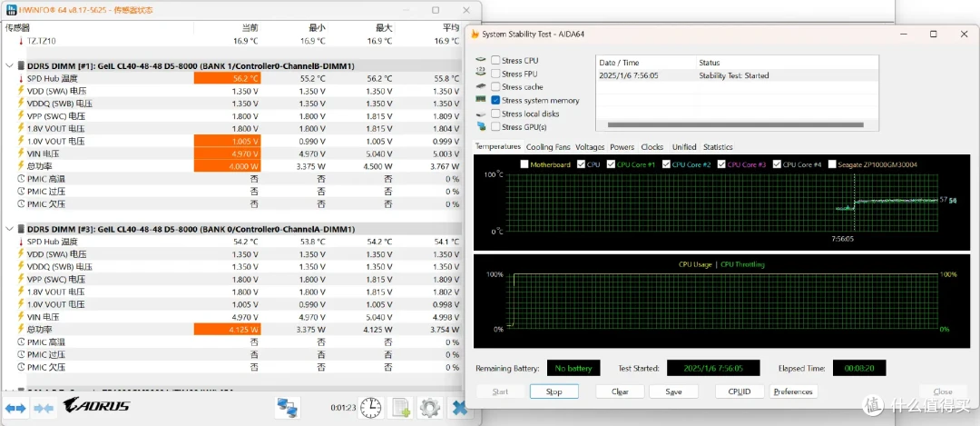The height and width of the screenshot is (426, 980).
Task: Click the 最大 column header
Action: 385,28
